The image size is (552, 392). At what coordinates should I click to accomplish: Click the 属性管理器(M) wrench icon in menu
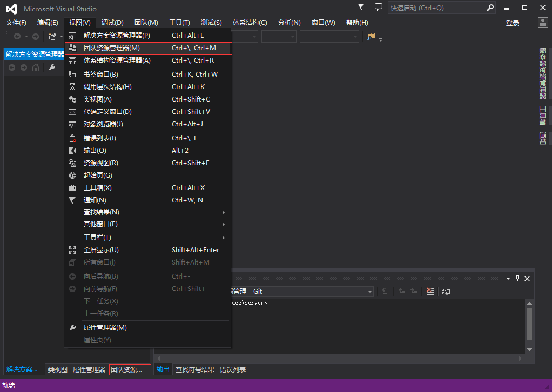pyautogui.click(x=72, y=328)
